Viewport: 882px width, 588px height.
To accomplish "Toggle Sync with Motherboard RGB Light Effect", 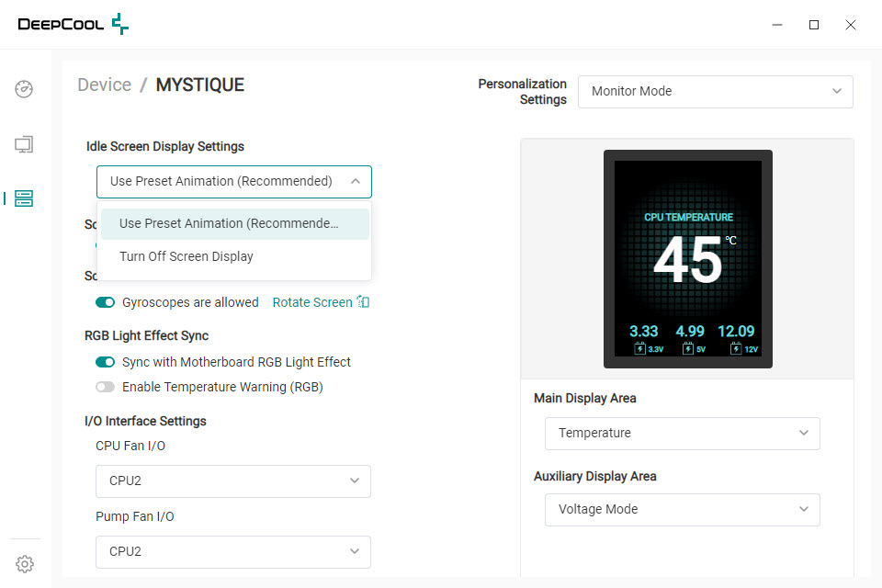I will pos(105,362).
